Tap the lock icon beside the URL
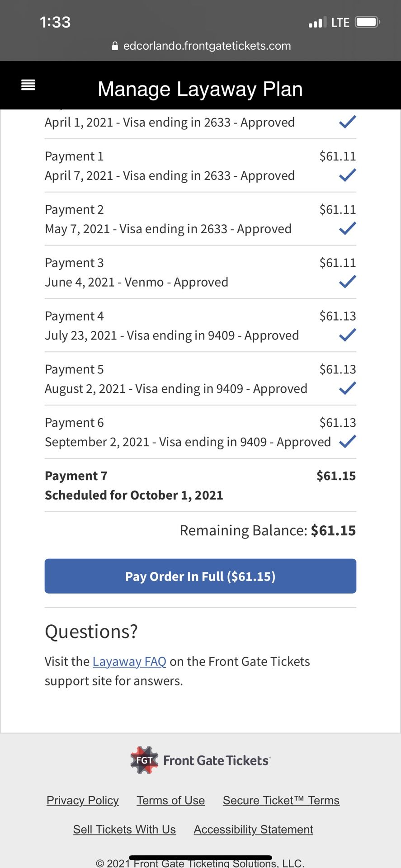The width and height of the screenshot is (401, 868). [x=115, y=46]
